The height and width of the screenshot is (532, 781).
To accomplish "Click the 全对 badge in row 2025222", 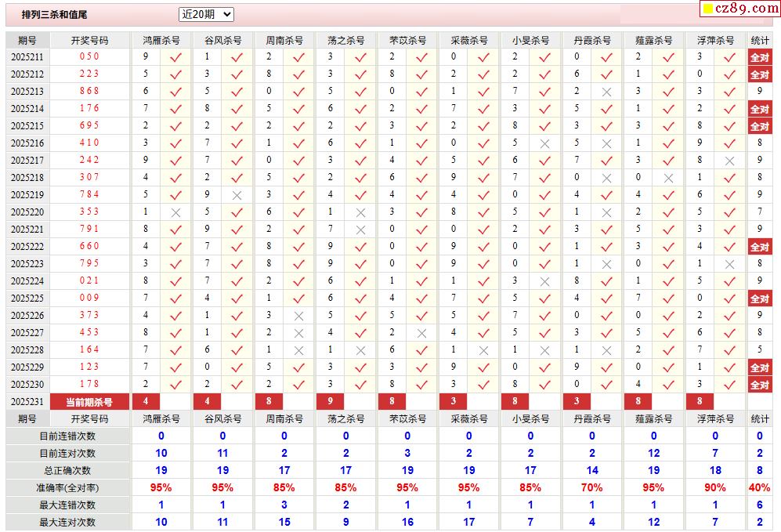I will pyautogui.click(x=760, y=247).
